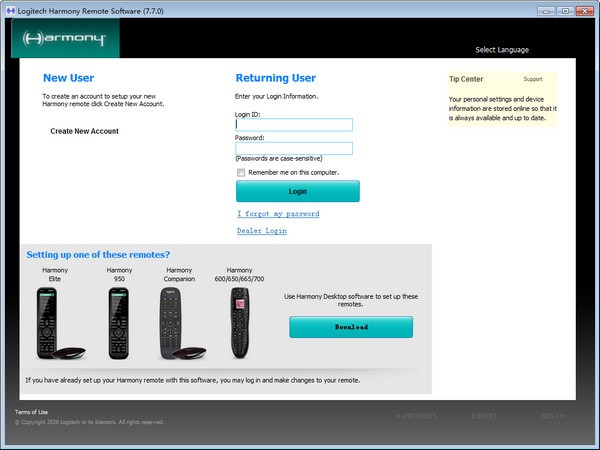
Task: Open the I forgot my password link
Action: [x=278, y=214]
